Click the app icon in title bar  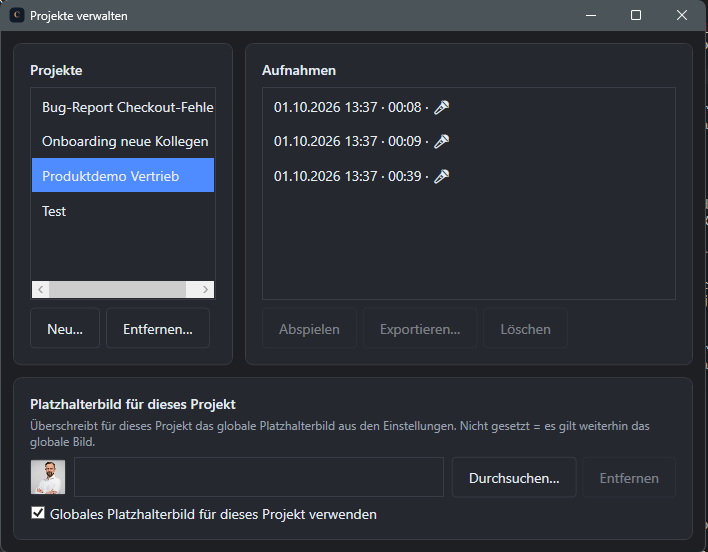pyautogui.click(x=17, y=15)
